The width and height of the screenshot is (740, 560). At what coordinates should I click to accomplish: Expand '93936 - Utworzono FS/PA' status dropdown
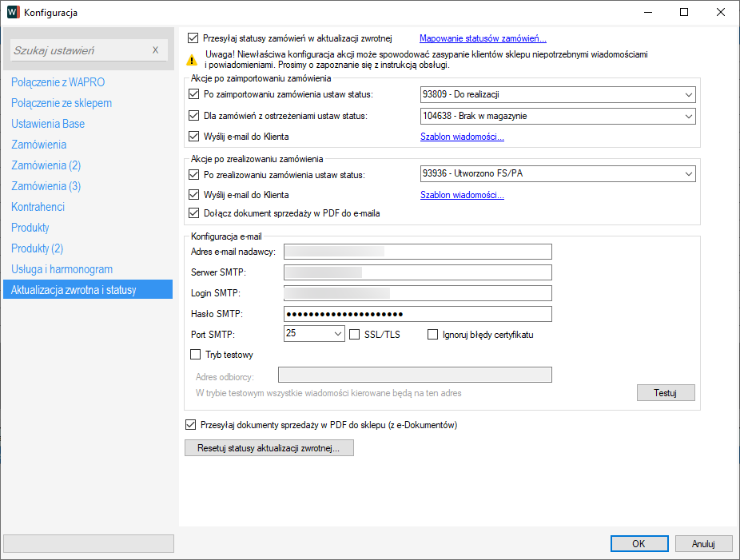click(x=688, y=175)
